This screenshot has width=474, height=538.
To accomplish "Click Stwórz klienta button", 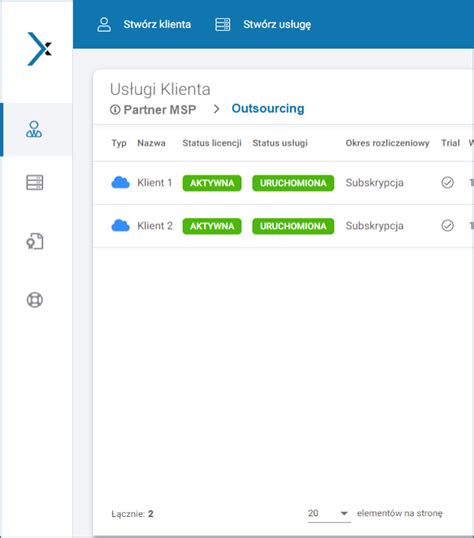I will (x=157, y=24).
